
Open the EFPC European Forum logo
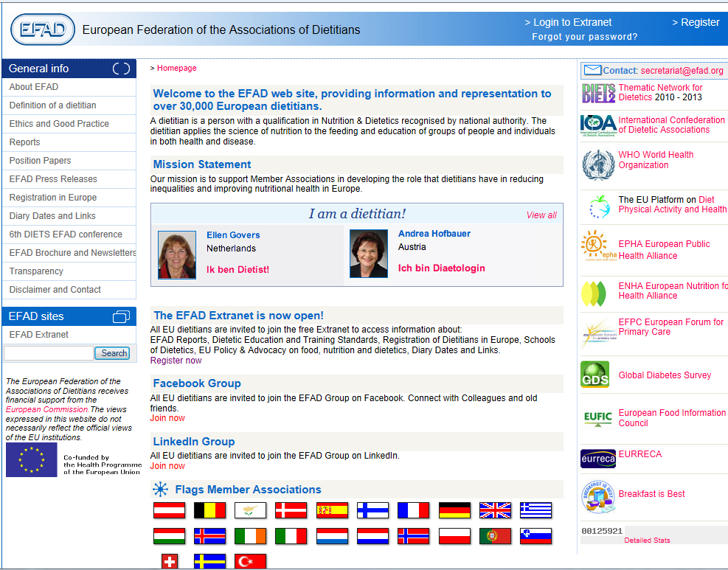coord(598,333)
